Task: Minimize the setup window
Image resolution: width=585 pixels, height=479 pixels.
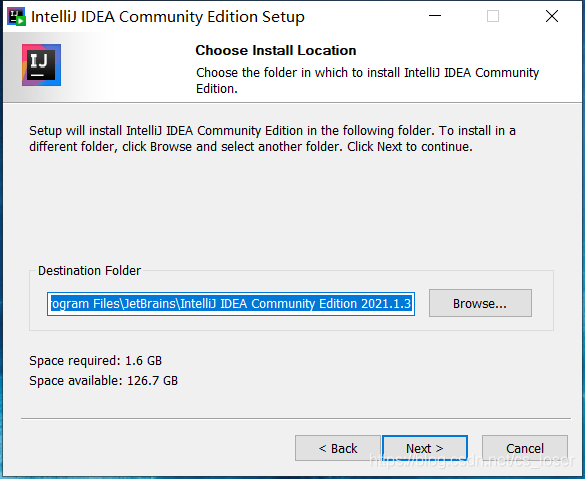Action: coord(435,16)
